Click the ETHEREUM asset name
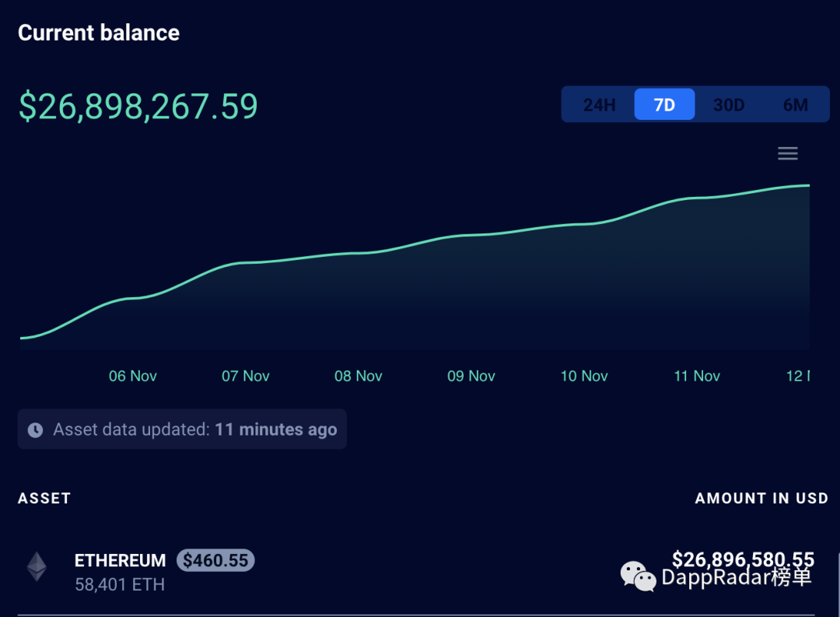840x617 pixels. pos(120,561)
